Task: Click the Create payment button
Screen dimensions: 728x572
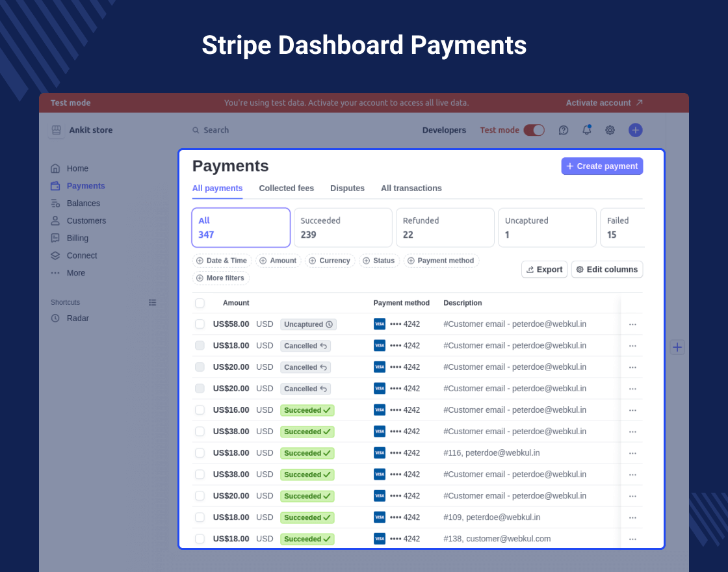Action: [602, 166]
